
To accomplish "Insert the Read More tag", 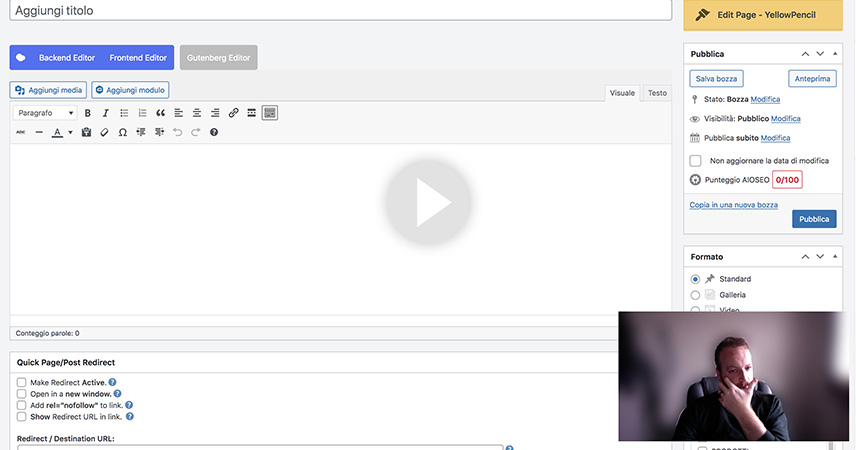I will (251, 113).
